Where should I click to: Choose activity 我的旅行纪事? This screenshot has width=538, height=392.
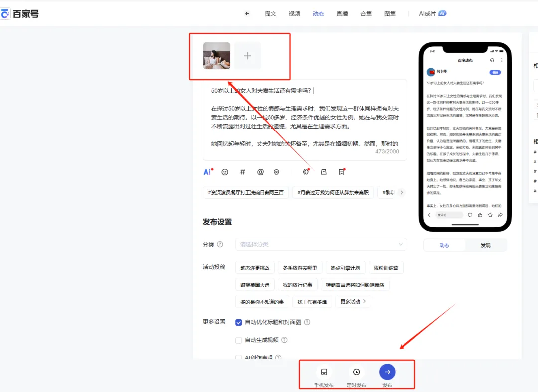tap(297, 285)
